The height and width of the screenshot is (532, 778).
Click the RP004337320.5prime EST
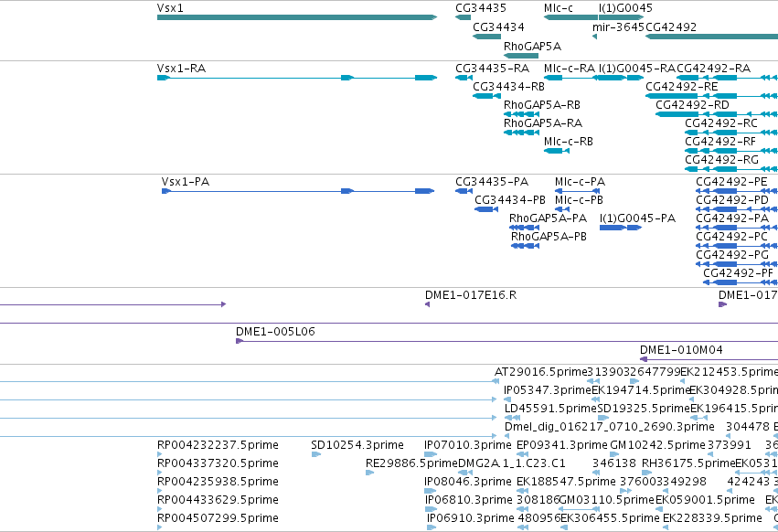[159, 473]
